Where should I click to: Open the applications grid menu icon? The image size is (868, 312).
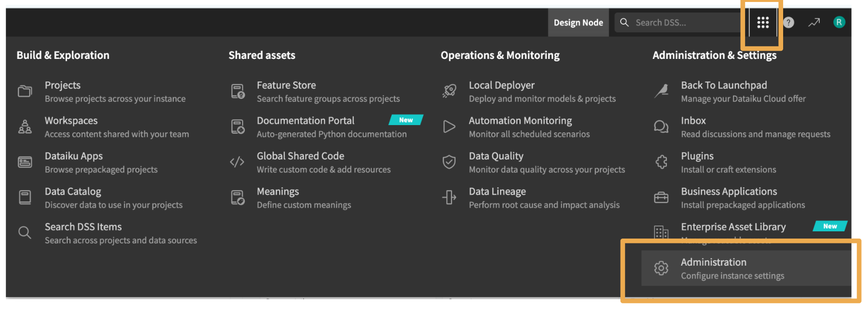point(762,22)
